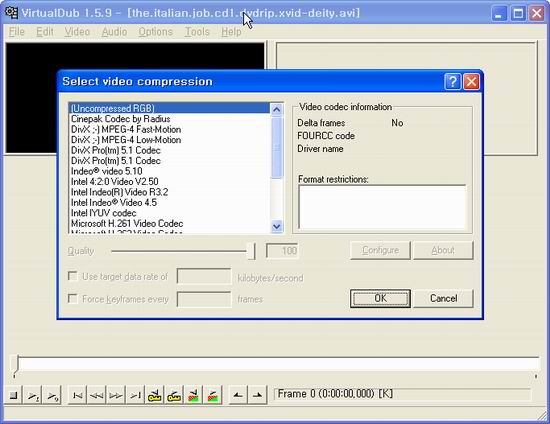The width and height of the screenshot is (550, 424).
Task: Click the Quality slider thumb
Action: point(251,251)
